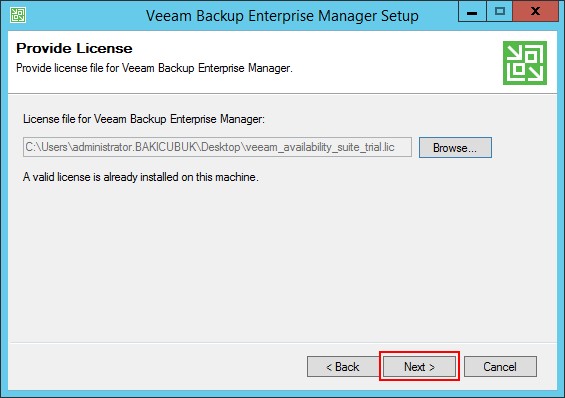The height and width of the screenshot is (398, 565).
Task: Go to the next setup step
Action: 419,367
